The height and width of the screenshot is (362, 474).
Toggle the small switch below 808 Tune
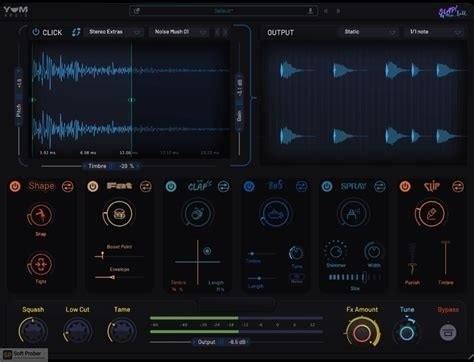(297, 276)
